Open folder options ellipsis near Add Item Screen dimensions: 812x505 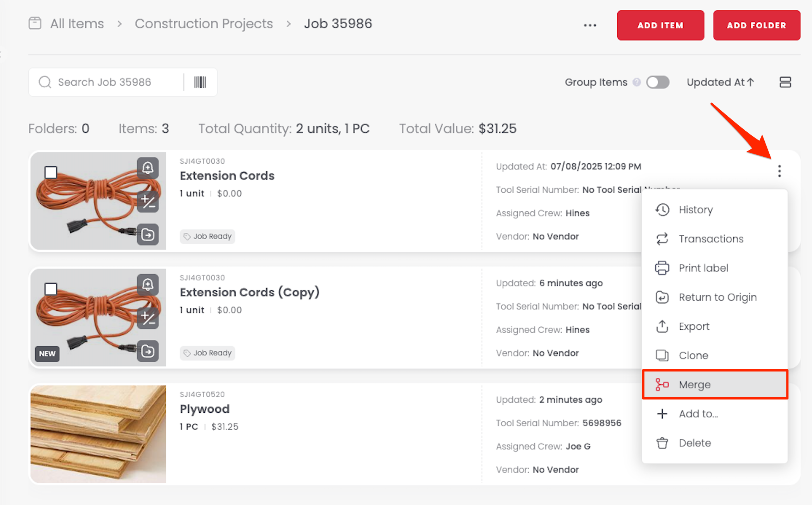590,26
